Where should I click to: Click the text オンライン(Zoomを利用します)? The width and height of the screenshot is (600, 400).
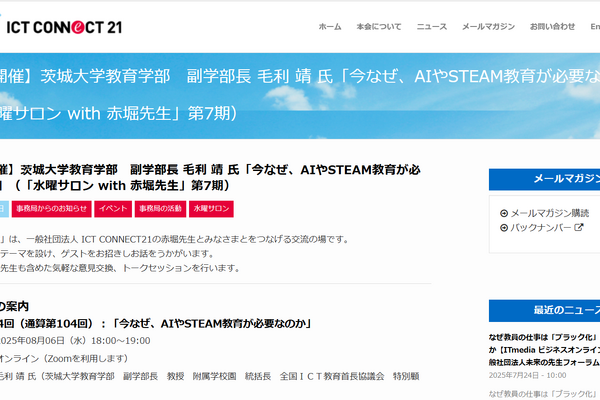(x=64, y=359)
